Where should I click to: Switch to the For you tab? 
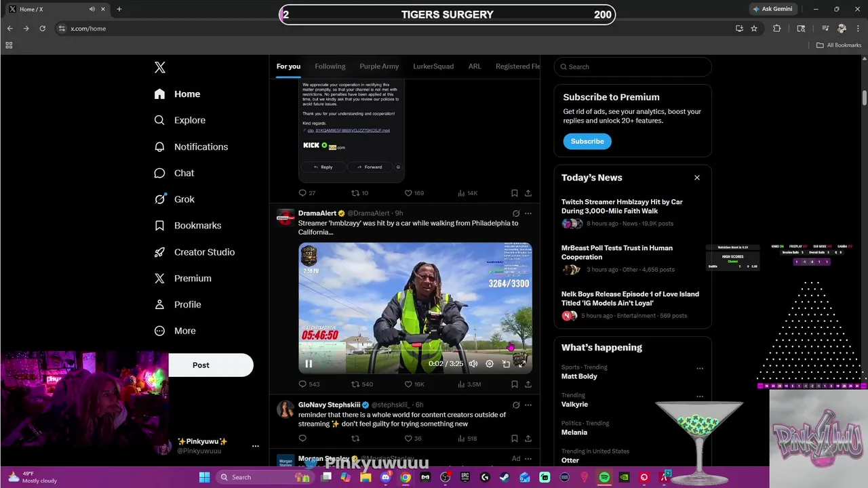[x=288, y=66]
